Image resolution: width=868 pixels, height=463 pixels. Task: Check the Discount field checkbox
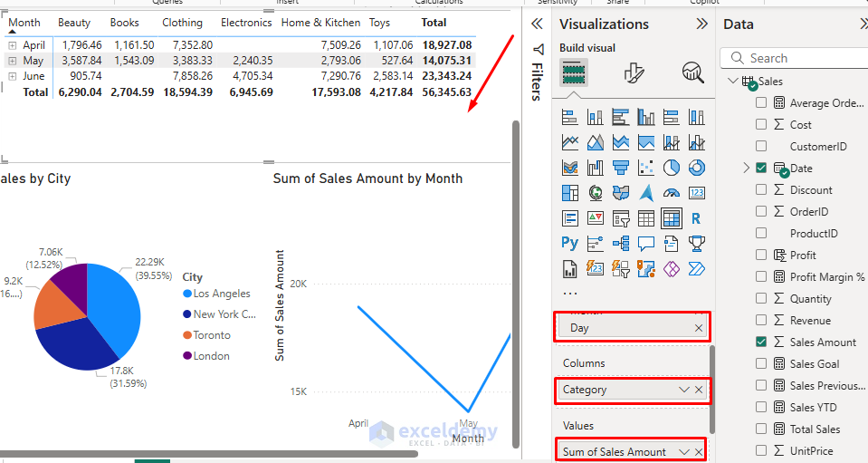pos(761,189)
